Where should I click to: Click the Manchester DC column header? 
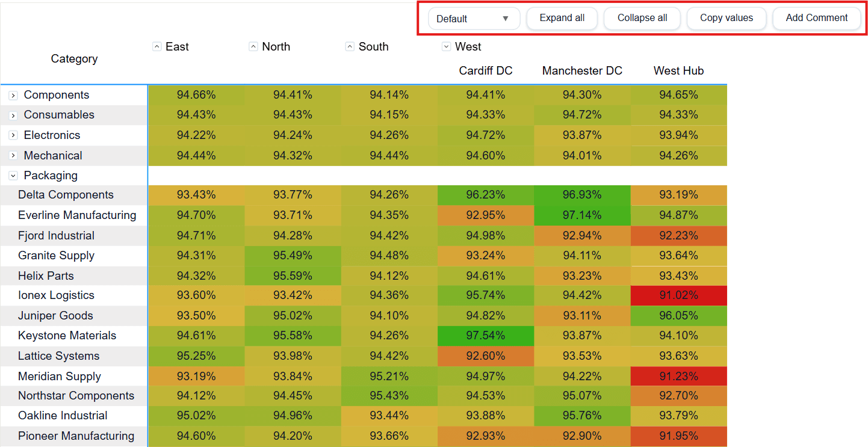click(582, 71)
